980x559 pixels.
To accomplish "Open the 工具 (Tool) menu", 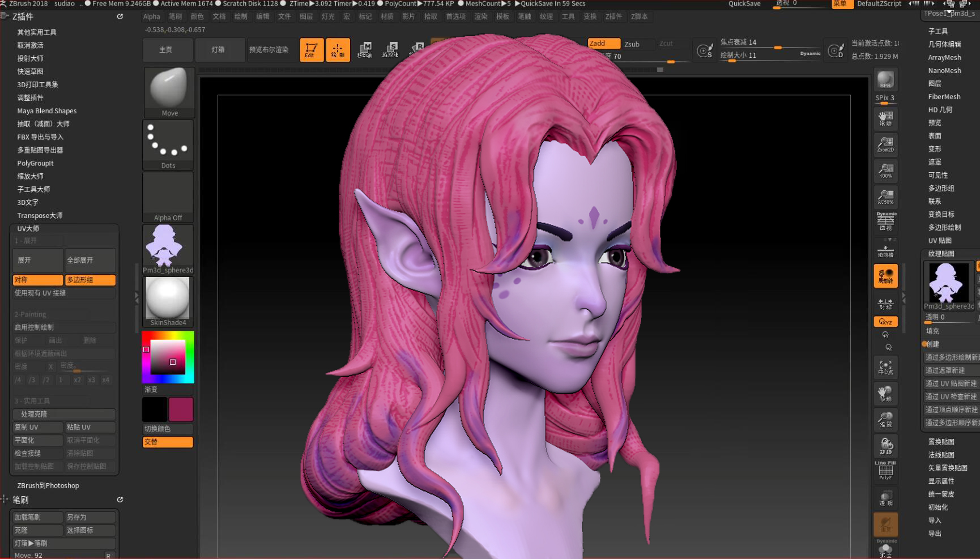I will [x=568, y=16].
